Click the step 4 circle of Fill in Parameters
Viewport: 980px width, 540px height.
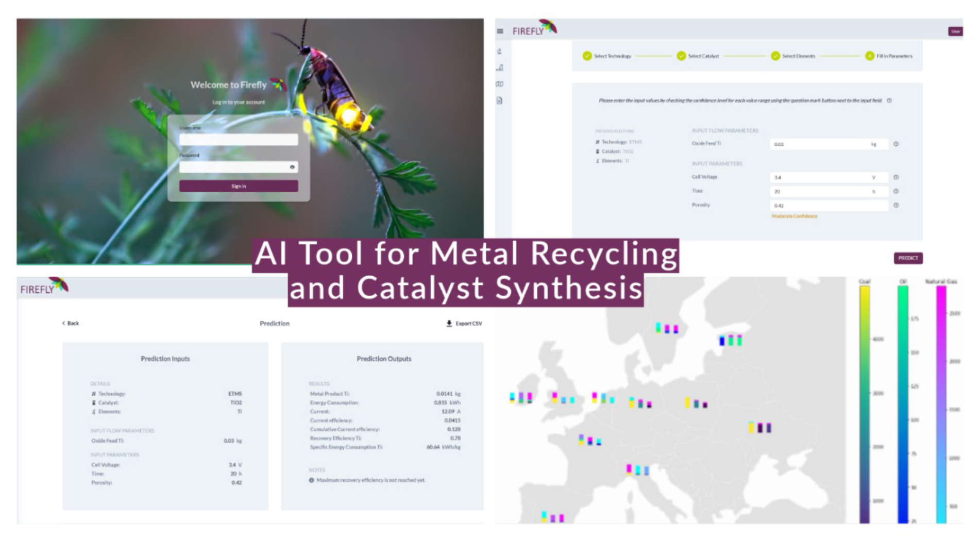pos(870,56)
